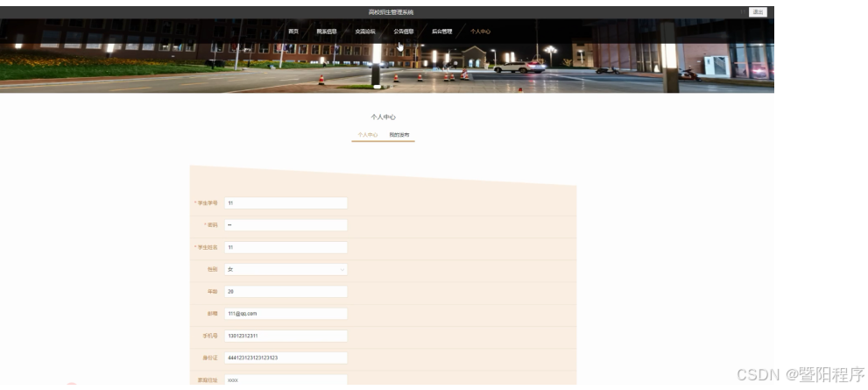Click the 邮箱 field with 111@qq.com
The width and height of the screenshot is (868, 390).
286,314
